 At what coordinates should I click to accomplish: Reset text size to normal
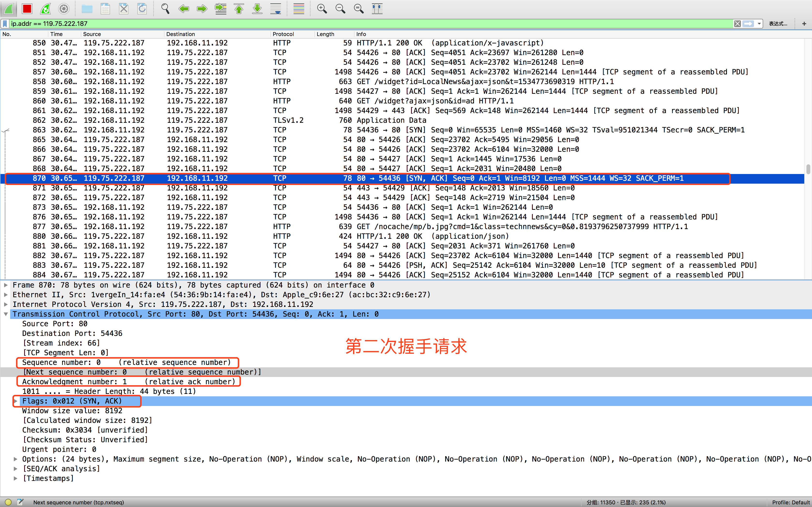point(359,9)
